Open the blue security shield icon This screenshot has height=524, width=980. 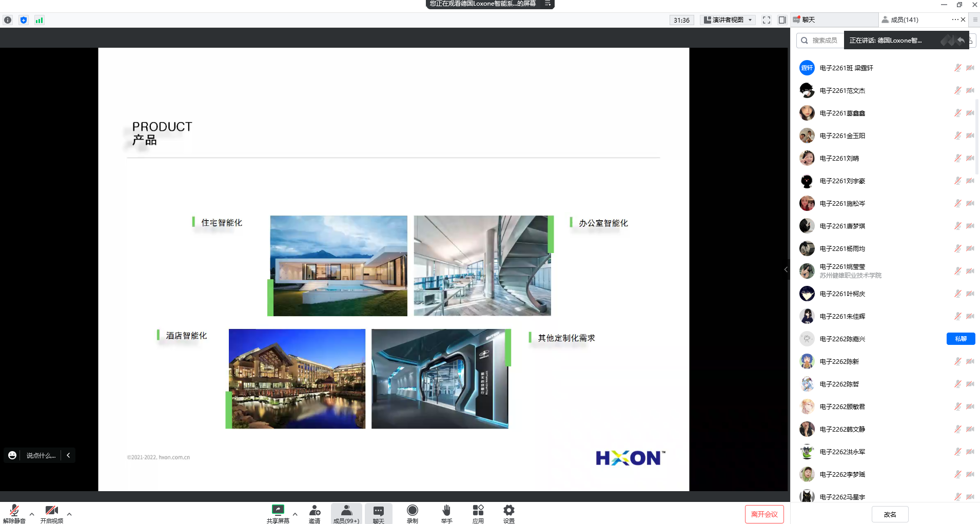coord(24,20)
